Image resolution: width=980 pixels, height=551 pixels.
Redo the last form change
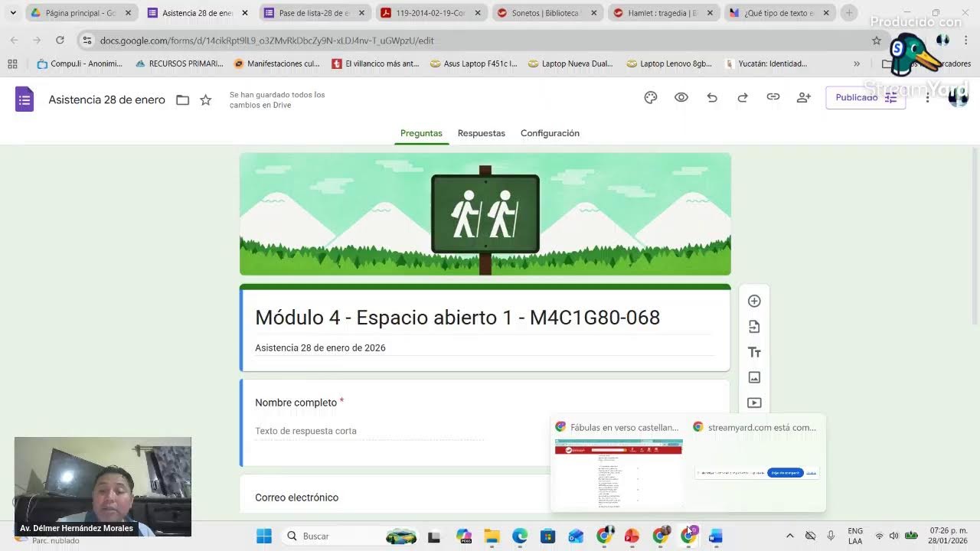tap(743, 97)
